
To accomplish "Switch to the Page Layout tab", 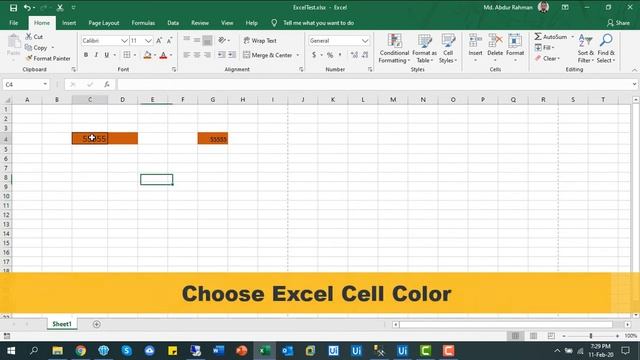I will pyautogui.click(x=104, y=23).
